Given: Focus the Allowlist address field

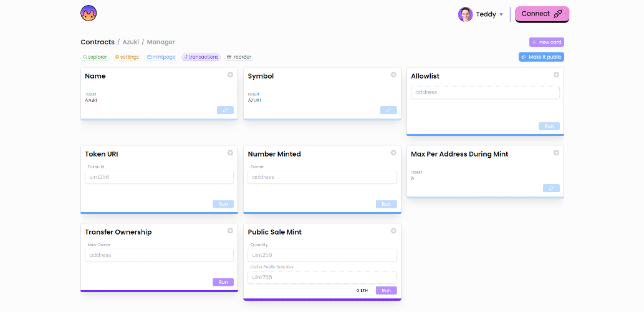Looking at the screenshot, I should [485, 92].
